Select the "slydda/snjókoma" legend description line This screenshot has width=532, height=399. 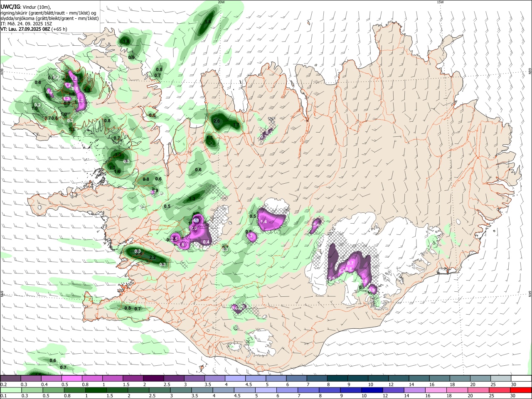click(49, 18)
